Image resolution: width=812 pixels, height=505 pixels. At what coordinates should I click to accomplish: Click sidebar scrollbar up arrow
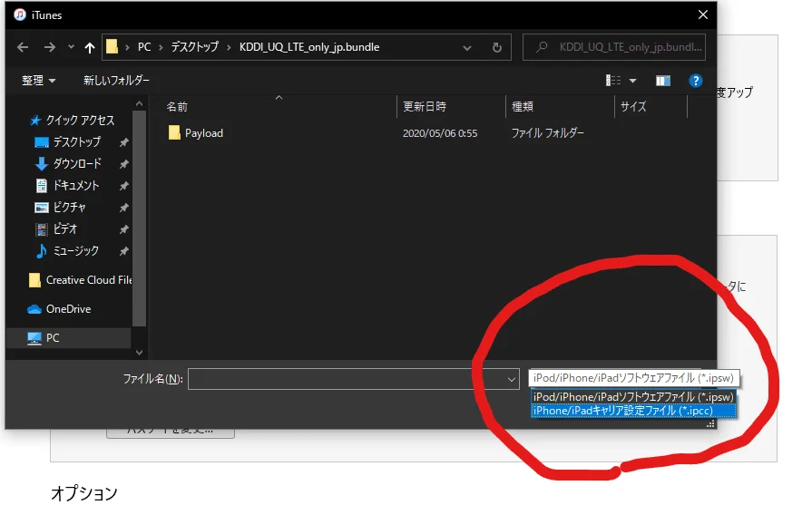click(x=139, y=104)
